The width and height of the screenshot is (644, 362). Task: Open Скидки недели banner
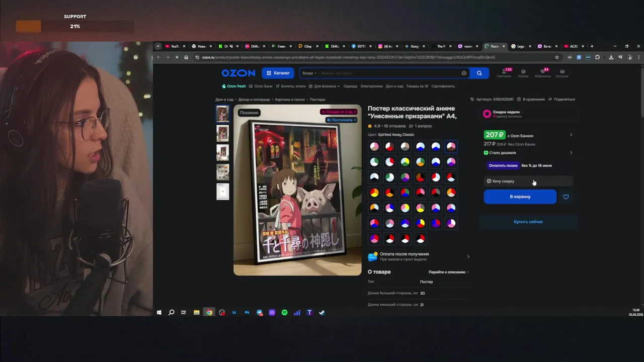tap(528, 114)
